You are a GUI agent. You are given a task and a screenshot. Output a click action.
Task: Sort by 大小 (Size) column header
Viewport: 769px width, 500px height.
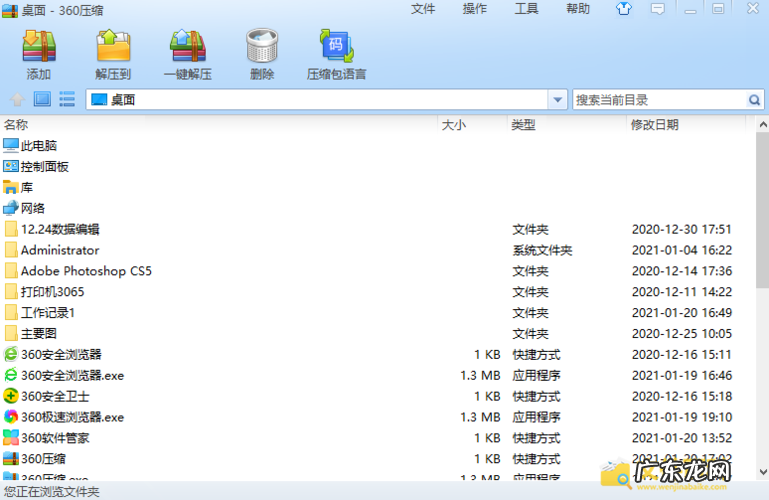pyautogui.click(x=453, y=125)
